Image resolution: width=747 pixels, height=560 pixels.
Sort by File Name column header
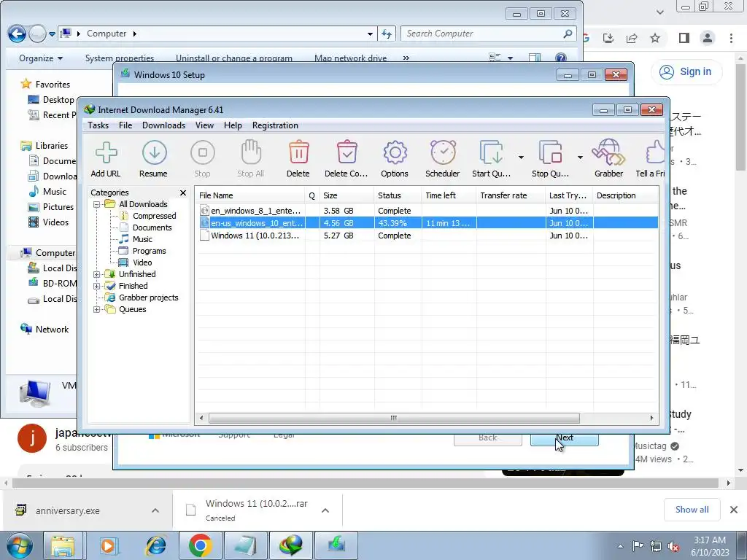coord(250,195)
